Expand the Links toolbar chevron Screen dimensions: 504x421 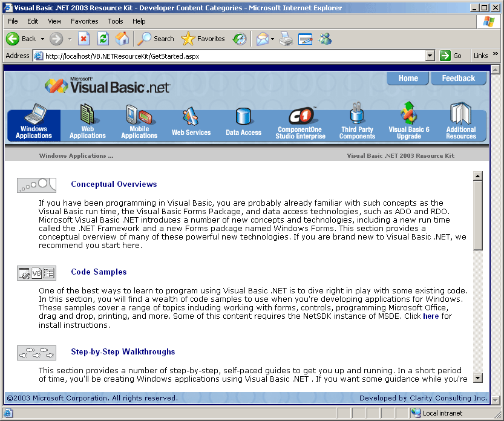pyautogui.click(x=496, y=54)
